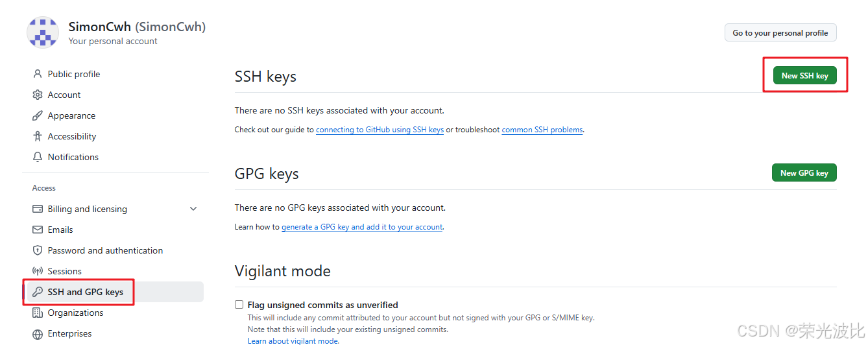
Task: Enable Flag unsigned commits as unverified
Action: click(x=239, y=305)
